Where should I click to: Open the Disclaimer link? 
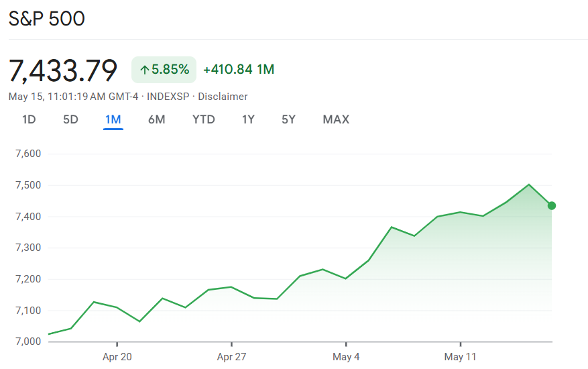point(223,97)
